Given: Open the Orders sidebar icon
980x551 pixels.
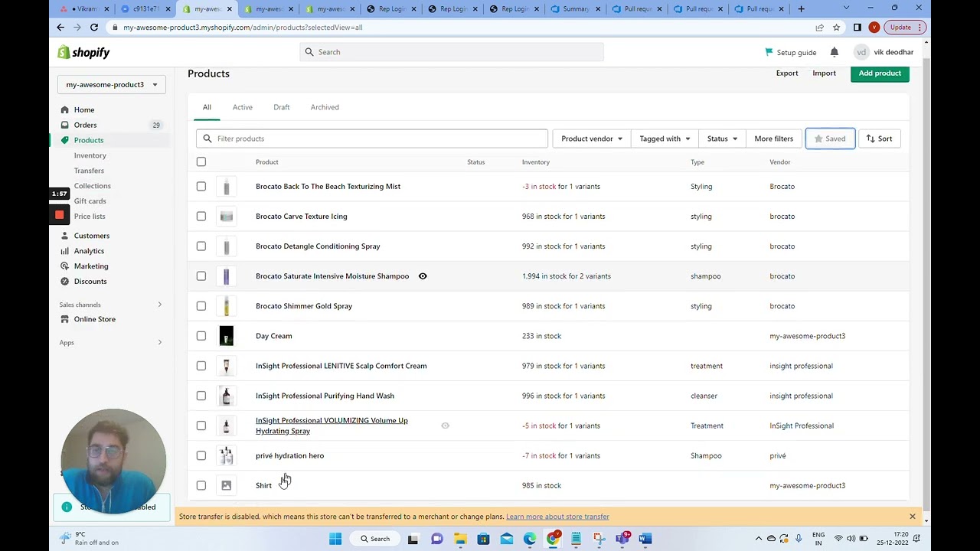Looking at the screenshot, I should (65, 125).
